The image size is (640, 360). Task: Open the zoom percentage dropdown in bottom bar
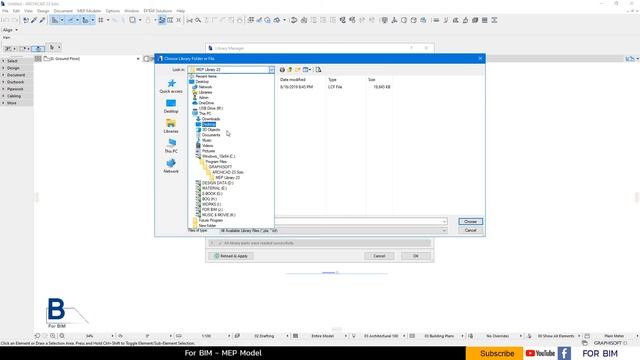point(113,336)
